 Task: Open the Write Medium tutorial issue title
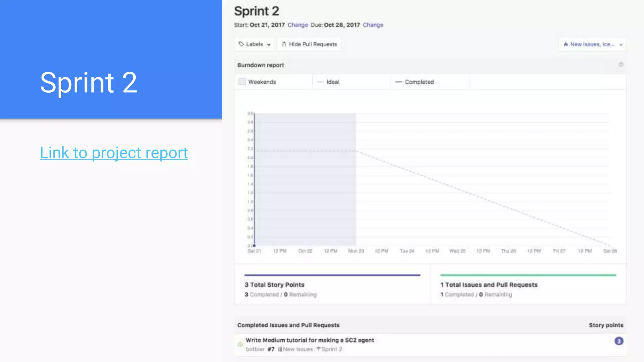(x=310, y=340)
